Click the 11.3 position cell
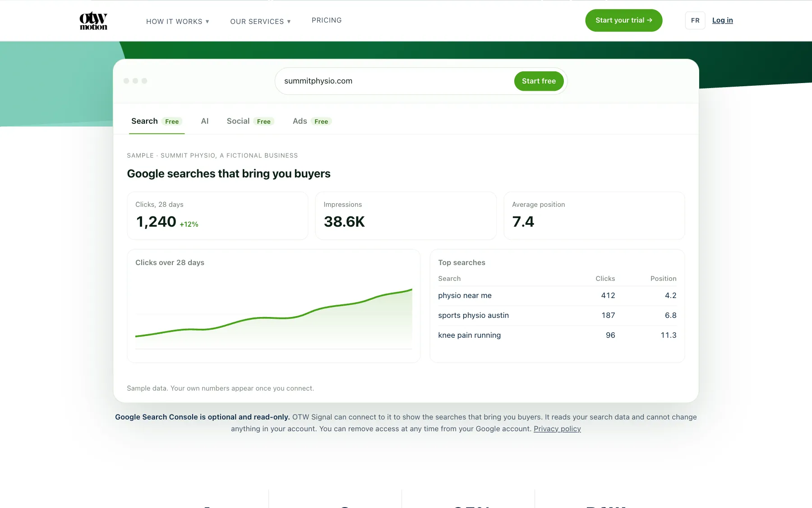The image size is (812, 508). pyautogui.click(x=669, y=335)
